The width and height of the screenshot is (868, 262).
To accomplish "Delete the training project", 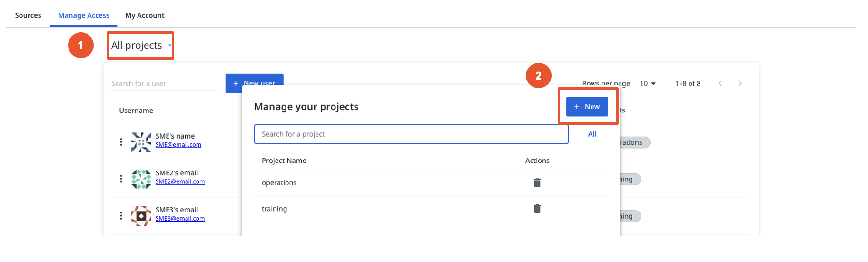I will [537, 209].
